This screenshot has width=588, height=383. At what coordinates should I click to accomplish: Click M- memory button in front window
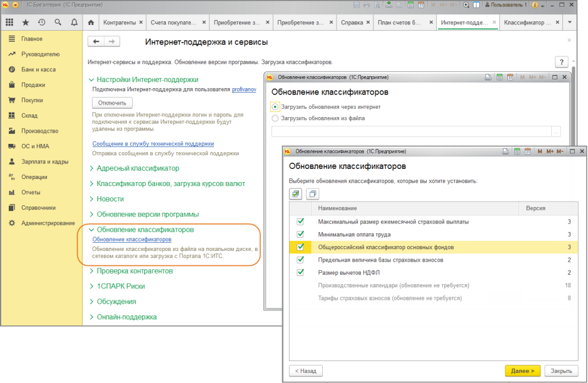[x=560, y=151]
